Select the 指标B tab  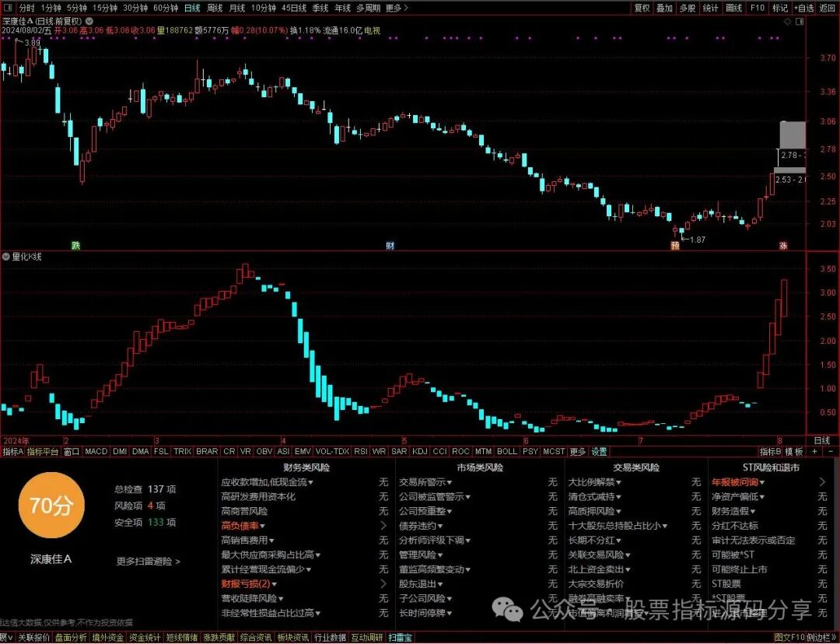click(770, 452)
